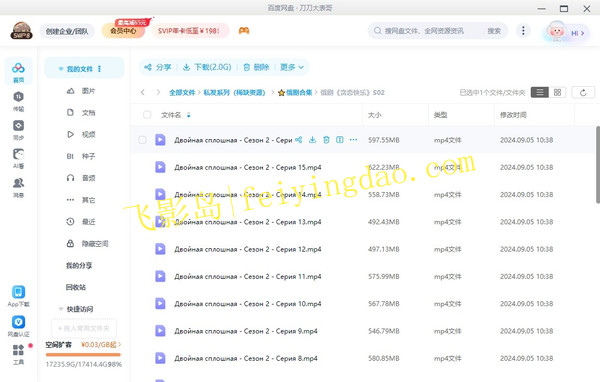600x382 pixels.
Task: Open the 同步 sync sidebar icon
Action: [18, 130]
